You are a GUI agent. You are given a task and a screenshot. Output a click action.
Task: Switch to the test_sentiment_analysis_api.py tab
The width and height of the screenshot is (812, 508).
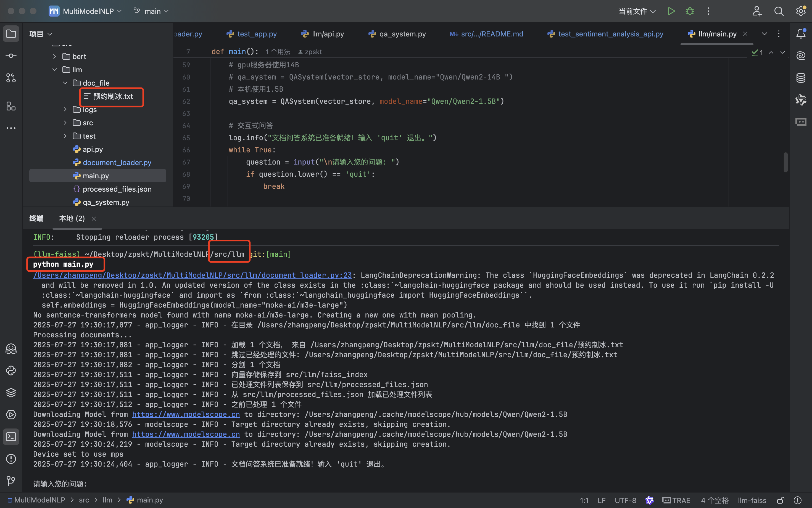605,34
